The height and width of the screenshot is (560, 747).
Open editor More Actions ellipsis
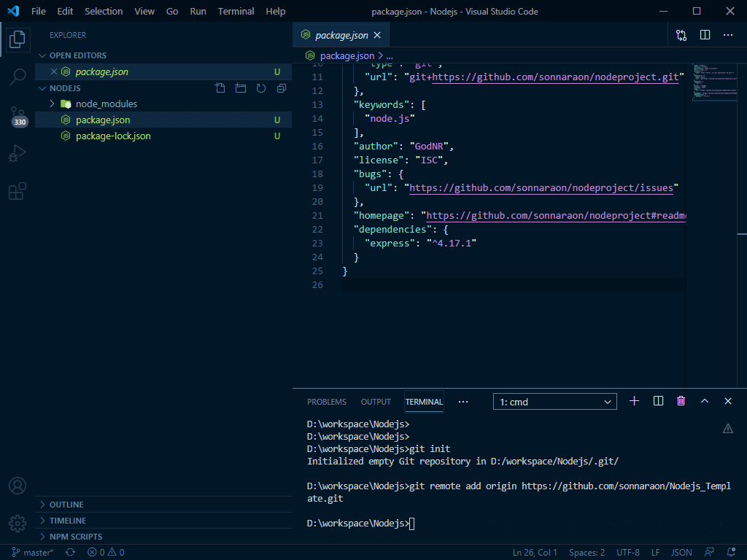pos(728,35)
